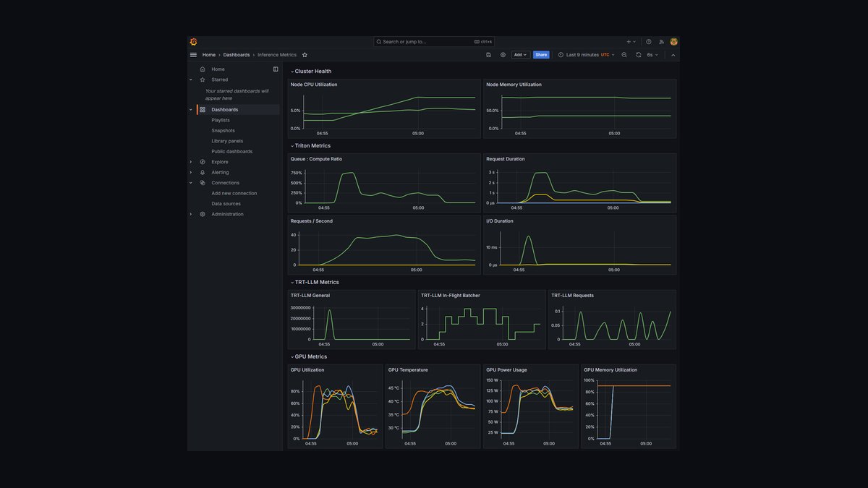Open Add new connection in sidebar

point(234,193)
